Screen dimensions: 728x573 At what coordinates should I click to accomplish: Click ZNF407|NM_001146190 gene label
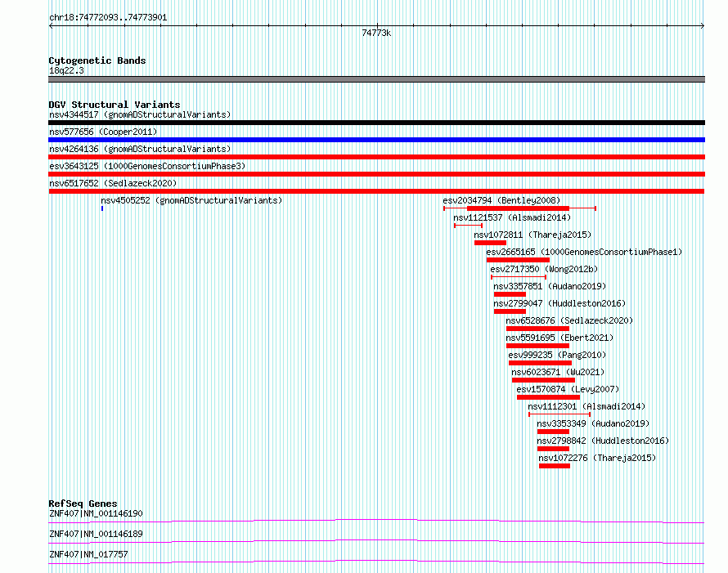tap(96, 513)
